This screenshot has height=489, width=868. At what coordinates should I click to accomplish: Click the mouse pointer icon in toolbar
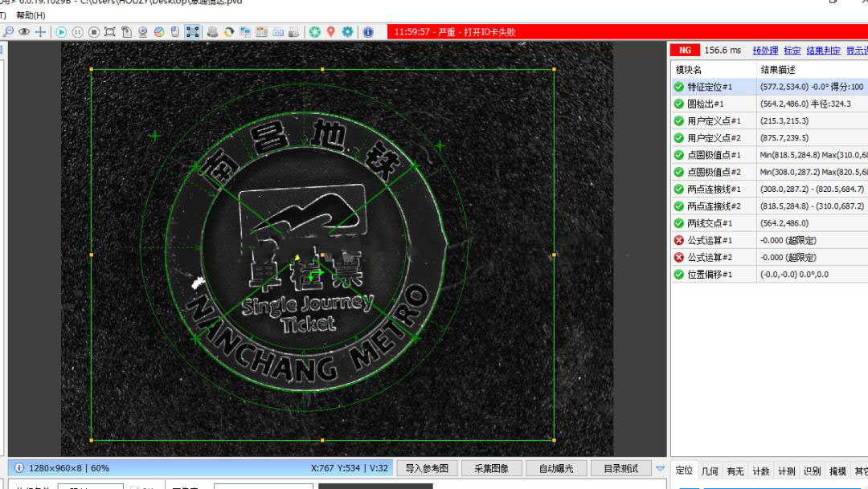point(175,32)
